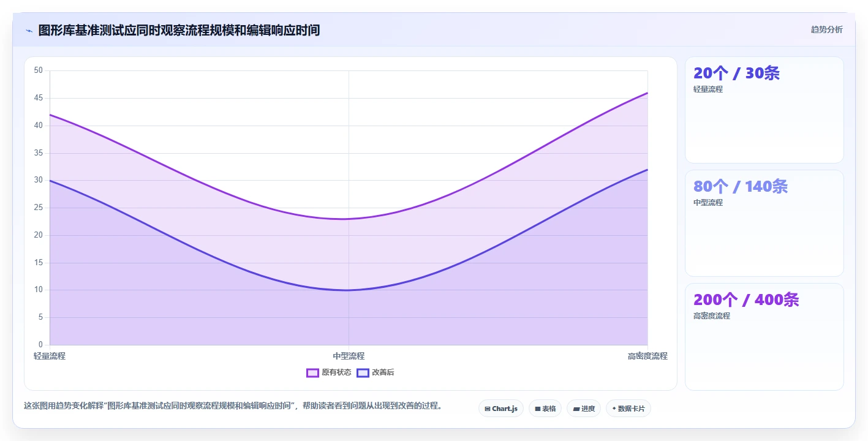Click the purple 原有状态 legend swatch
The height and width of the screenshot is (441, 868).
click(x=312, y=372)
